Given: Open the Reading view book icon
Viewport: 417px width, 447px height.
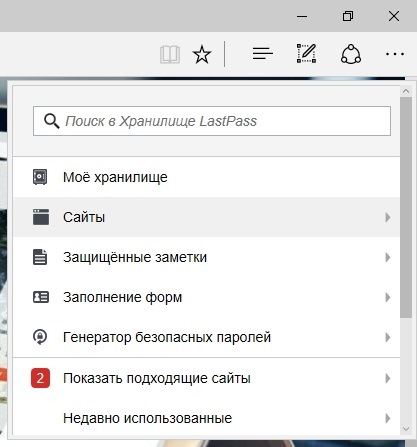Looking at the screenshot, I should tap(170, 54).
